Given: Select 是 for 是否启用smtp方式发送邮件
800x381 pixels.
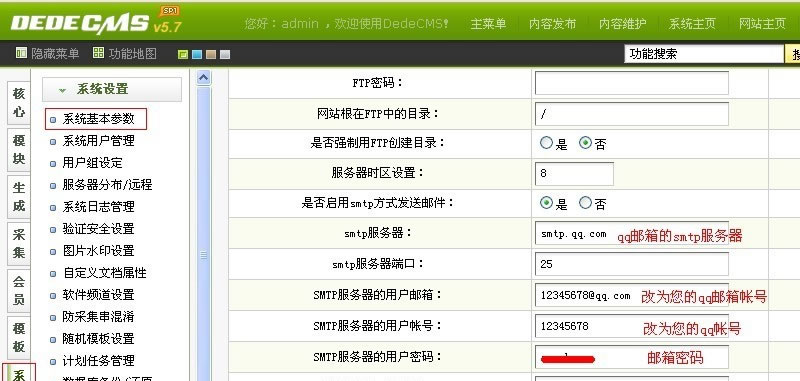Looking at the screenshot, I should tap(546, 203).
